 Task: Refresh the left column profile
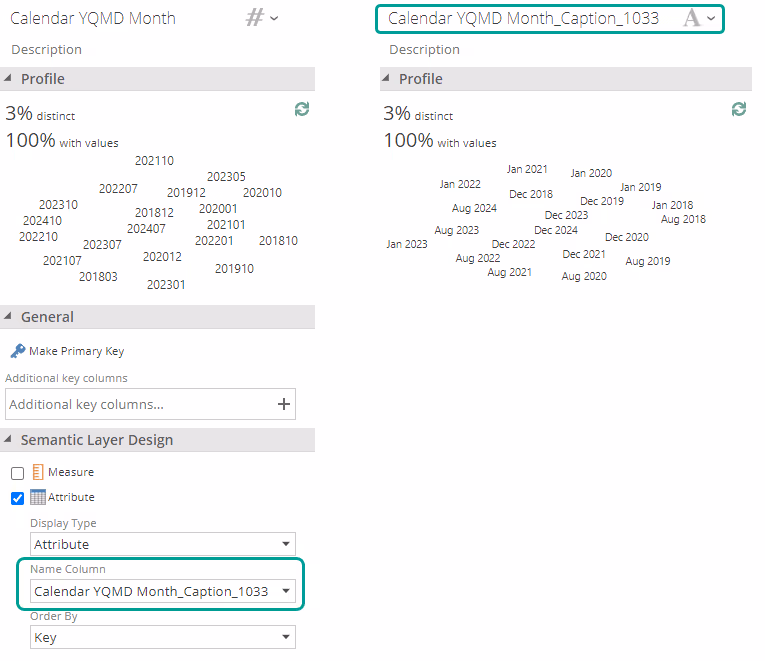click(302, 109)
